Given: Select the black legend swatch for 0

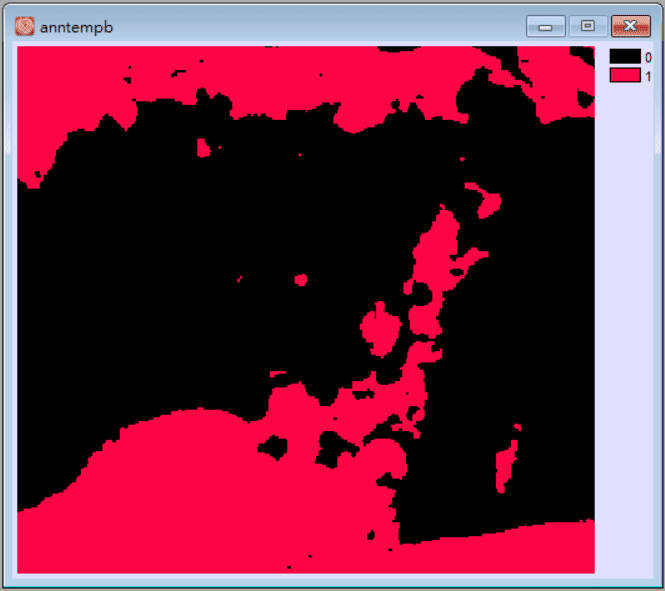Looking at the screenshot, I should click(625, 56).
